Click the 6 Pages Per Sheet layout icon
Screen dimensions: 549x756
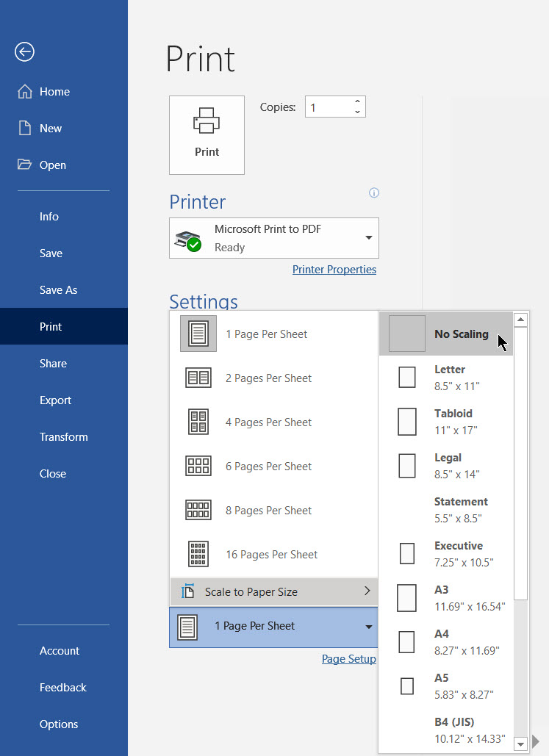click(x=198, y=467)
